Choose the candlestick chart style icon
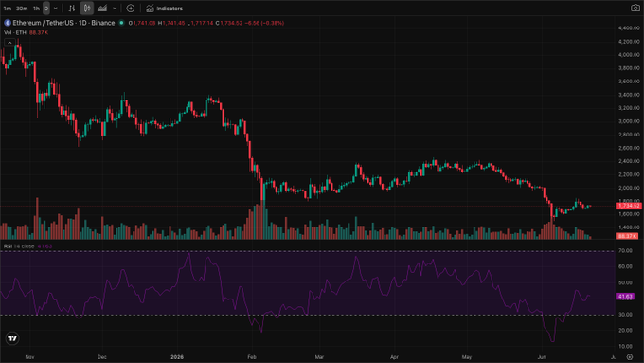The image size is (644, 363). coord(87,9)
